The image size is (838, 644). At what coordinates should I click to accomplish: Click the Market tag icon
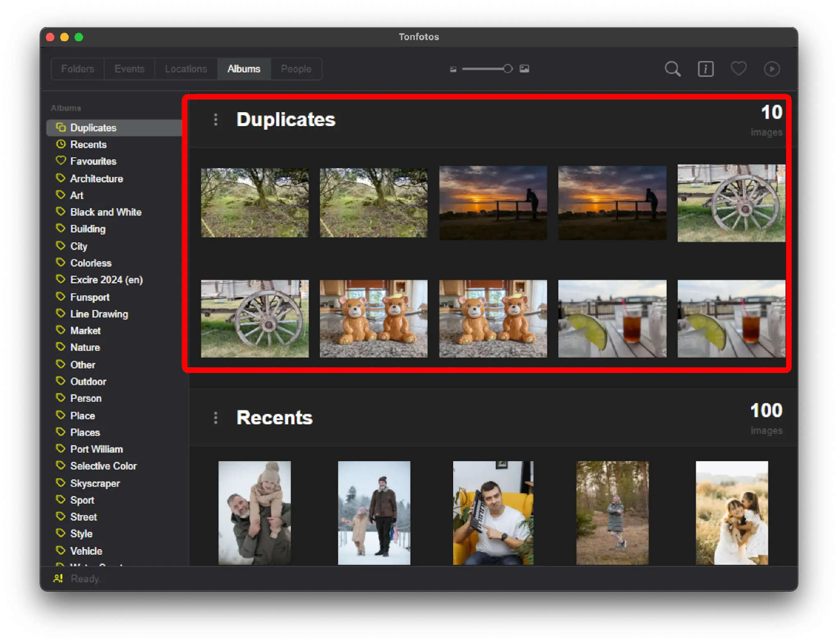(x=61, y=330)
